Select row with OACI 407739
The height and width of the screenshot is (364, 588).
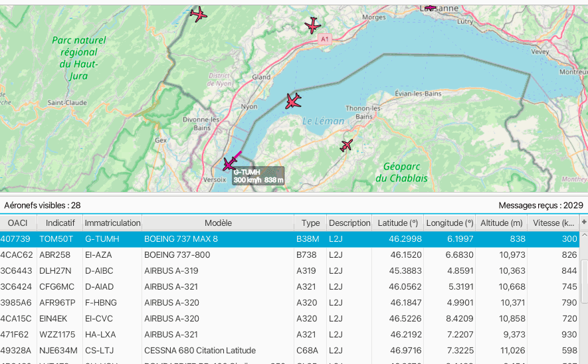tap(290, 239)
